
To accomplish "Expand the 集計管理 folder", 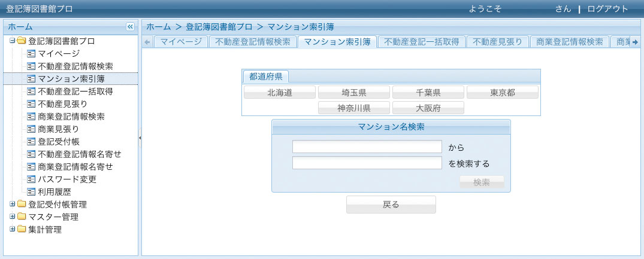I will 13,230.
